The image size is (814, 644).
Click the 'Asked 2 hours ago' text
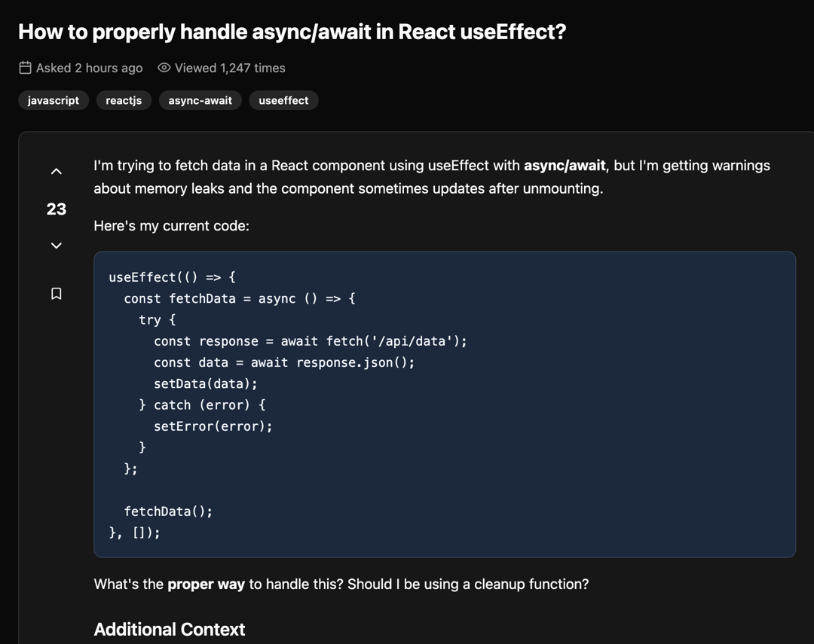tap(89, 68)
